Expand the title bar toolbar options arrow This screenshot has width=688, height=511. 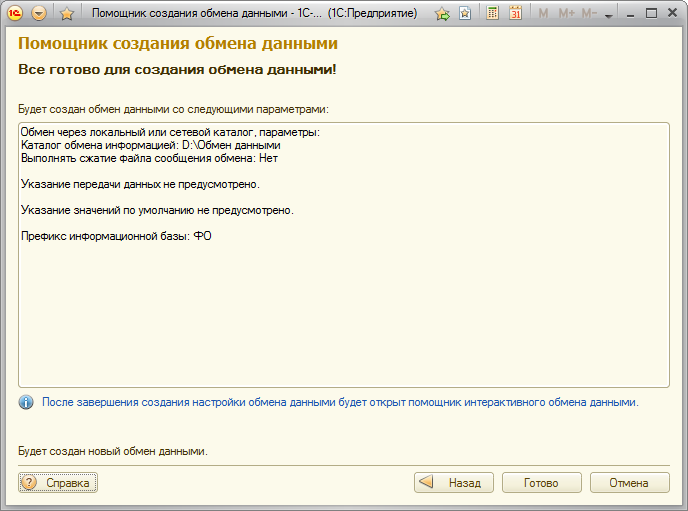(x=609, y=16)
